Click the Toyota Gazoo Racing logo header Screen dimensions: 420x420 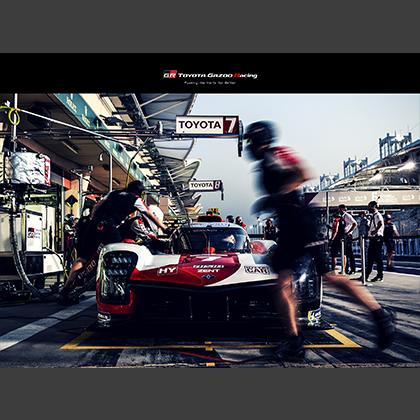click(x=210, y=75)
